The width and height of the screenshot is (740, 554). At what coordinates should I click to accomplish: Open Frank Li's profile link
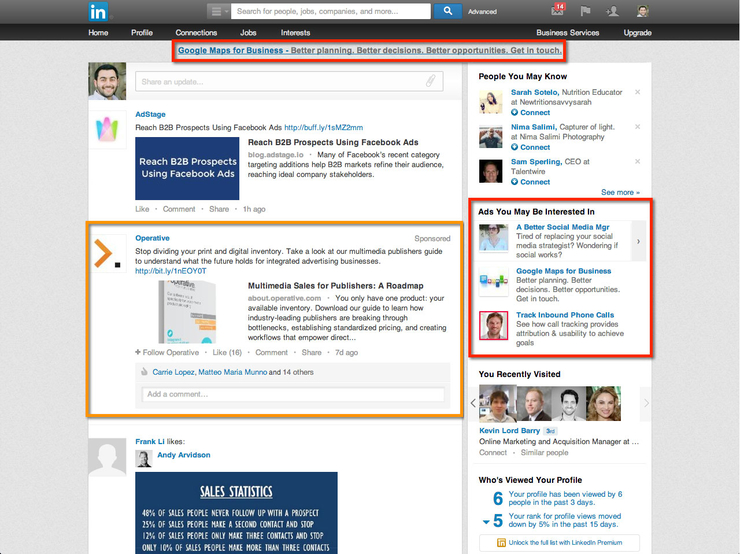click(x=150, y=442)
